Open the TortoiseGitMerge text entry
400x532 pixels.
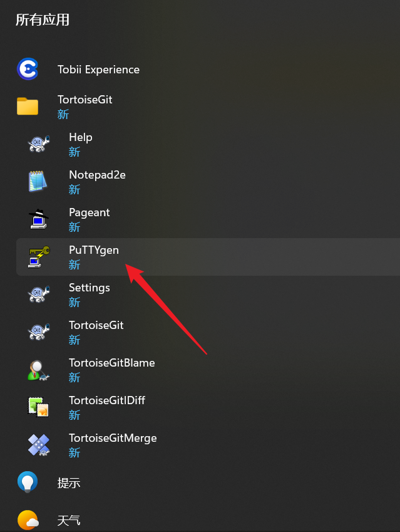click(113, 438)
